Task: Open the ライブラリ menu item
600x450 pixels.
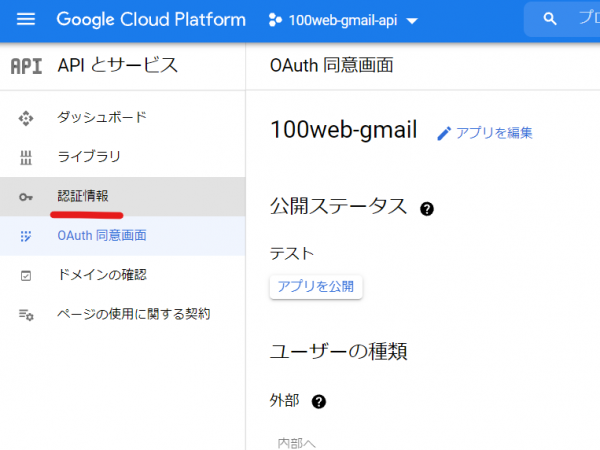Action: pos(122,157)
